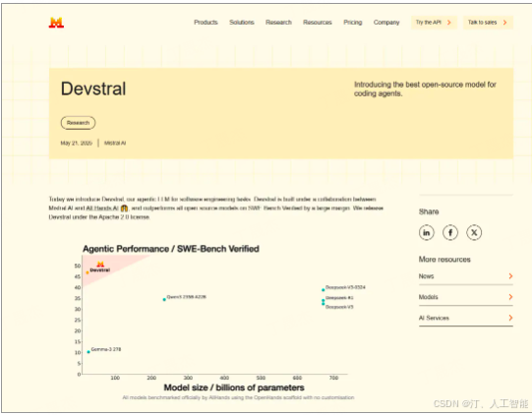Screen dimensions: 532x415
Task: Select the Research category tag
Action: click(78, 123)
